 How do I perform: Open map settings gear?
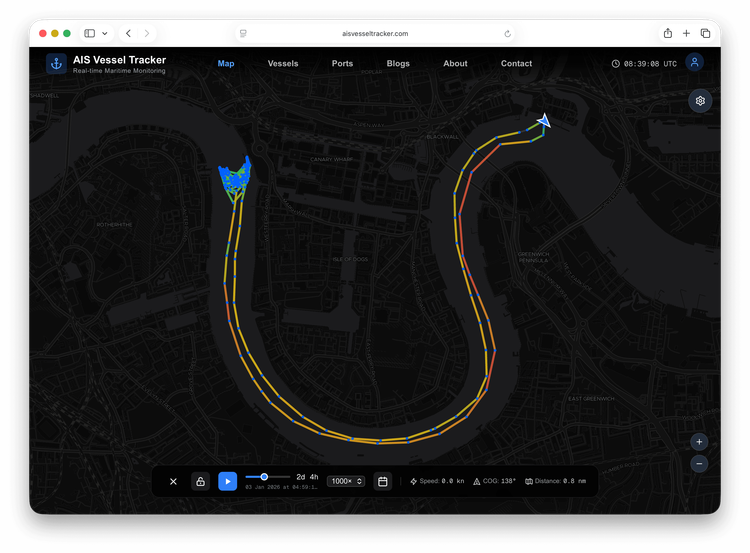click(700, 101)
